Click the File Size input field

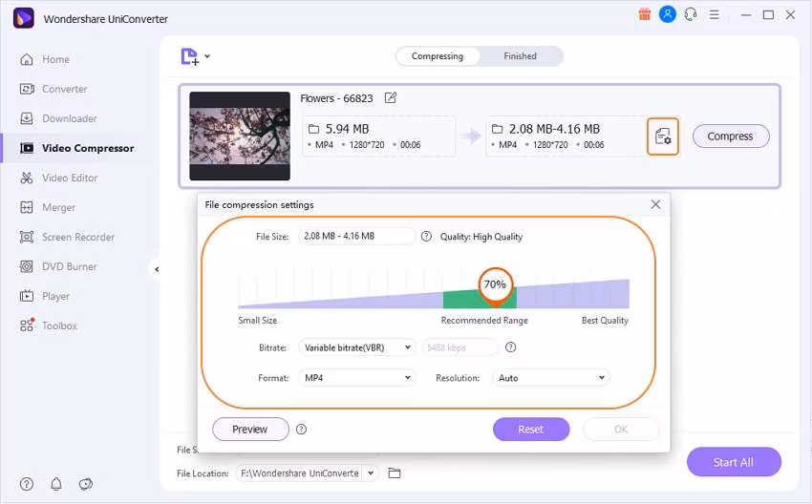coord(357,236)
